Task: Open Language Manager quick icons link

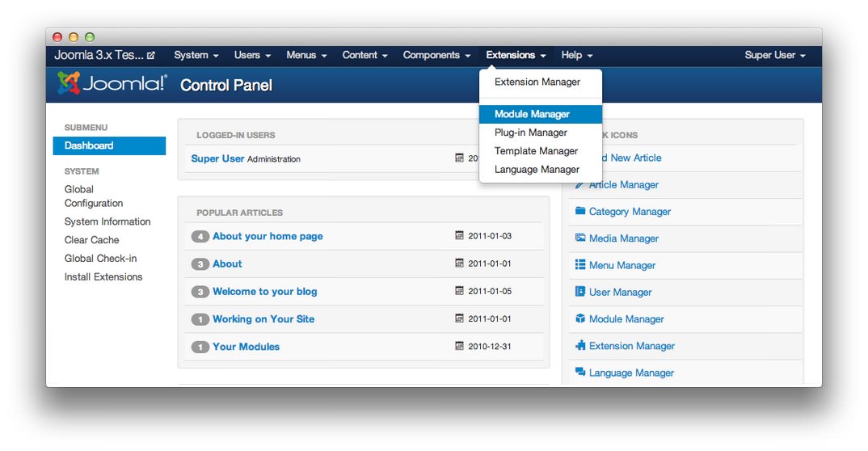Action: (632, 373)
